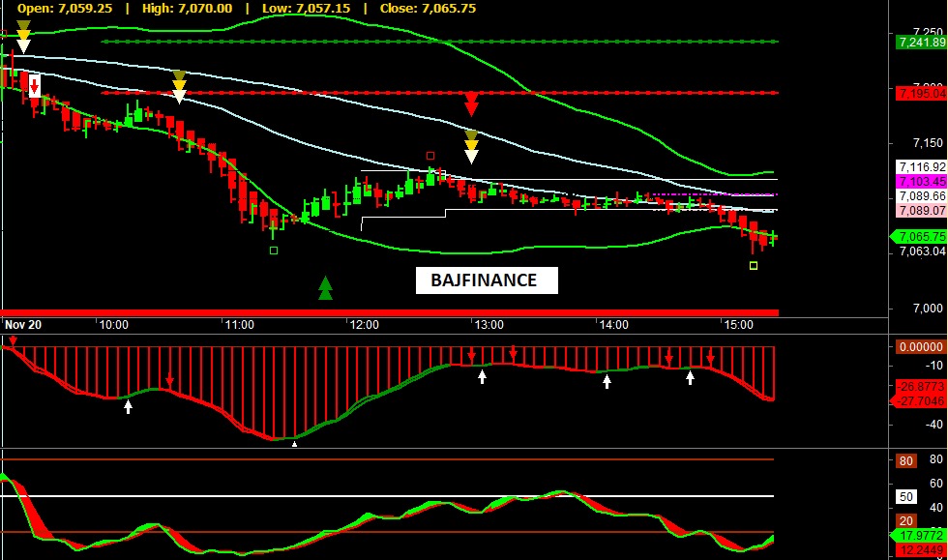Click the green 7,241.89 price label
Image resolution: width=948 pixels, height=560 pixels.
click(920, 43)
